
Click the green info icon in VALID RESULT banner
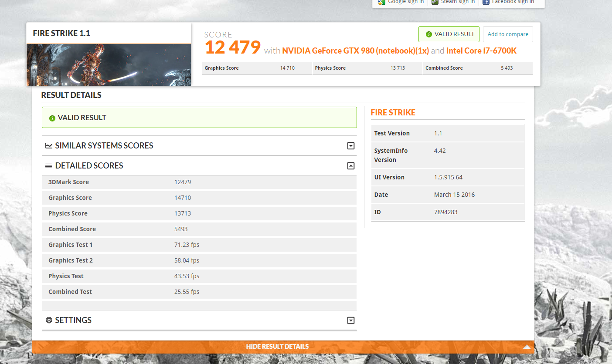[52, 118]
